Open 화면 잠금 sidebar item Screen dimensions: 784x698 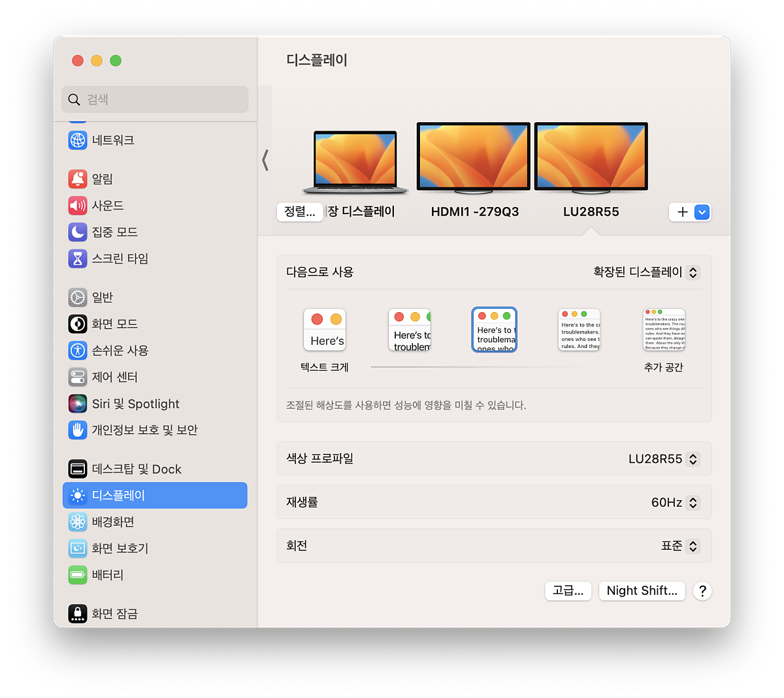(x=155, y=614)
